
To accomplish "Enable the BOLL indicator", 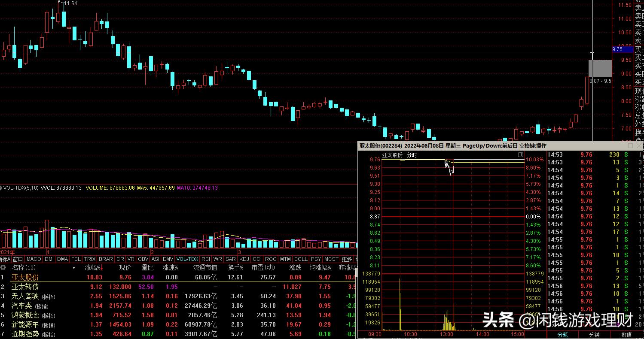I will click(300, 259).
